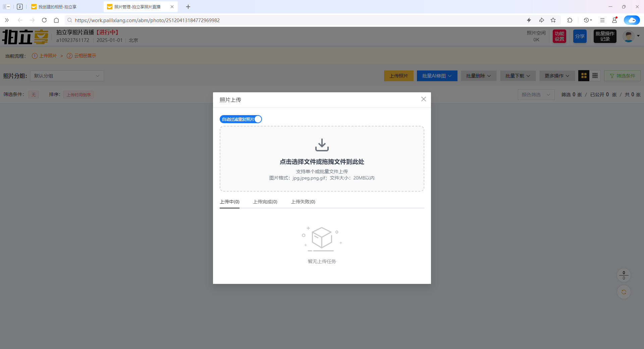
Task: Select the 上传中(0) tab
Action: point(229,202)
